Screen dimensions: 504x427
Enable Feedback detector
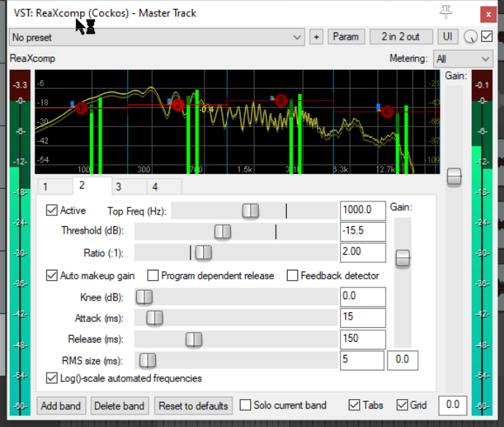coord(292,276)
